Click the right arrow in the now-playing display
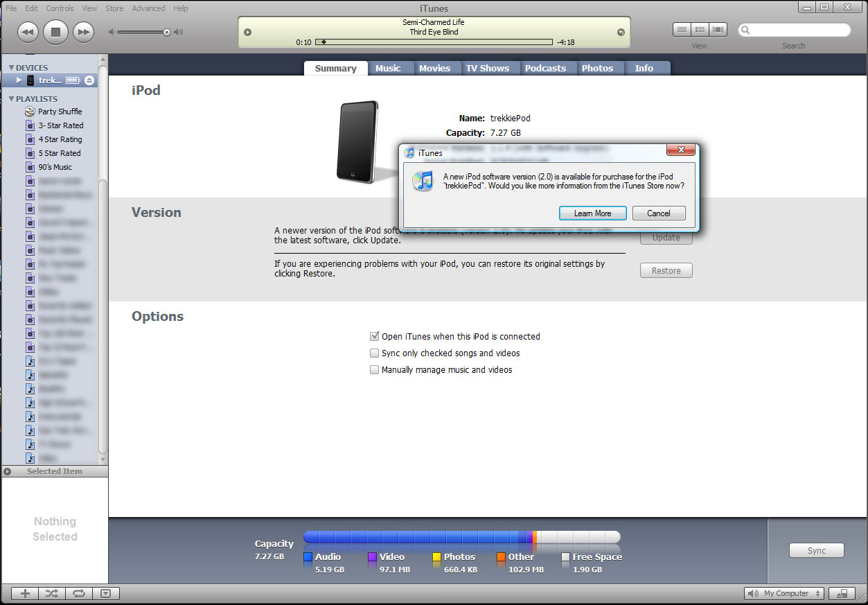Screen dimensions: 868x605 tap(621, 33)
